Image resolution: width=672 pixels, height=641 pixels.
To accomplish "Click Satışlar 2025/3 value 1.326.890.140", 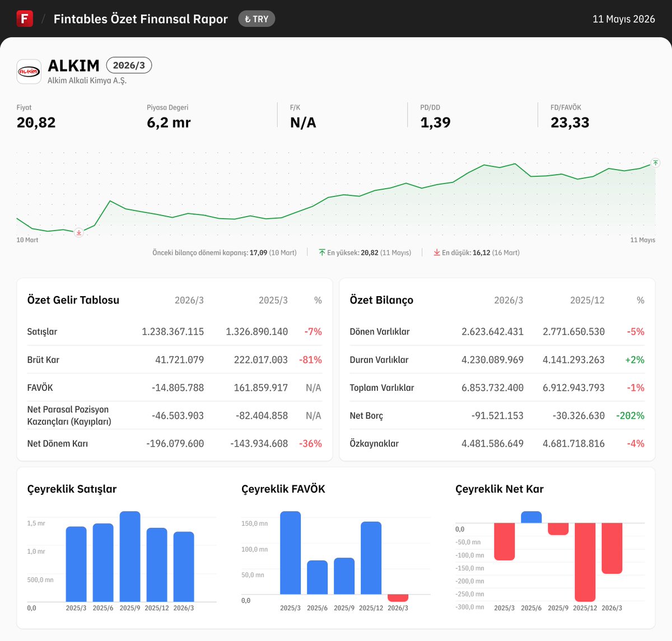I will coord(257,331).
